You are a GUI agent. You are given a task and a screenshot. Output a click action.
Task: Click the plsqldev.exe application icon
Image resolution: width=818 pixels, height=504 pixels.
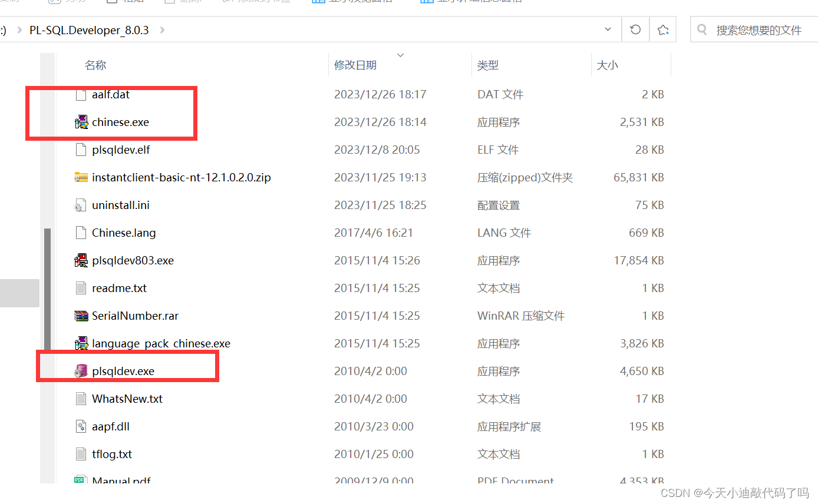coord(81,371)
